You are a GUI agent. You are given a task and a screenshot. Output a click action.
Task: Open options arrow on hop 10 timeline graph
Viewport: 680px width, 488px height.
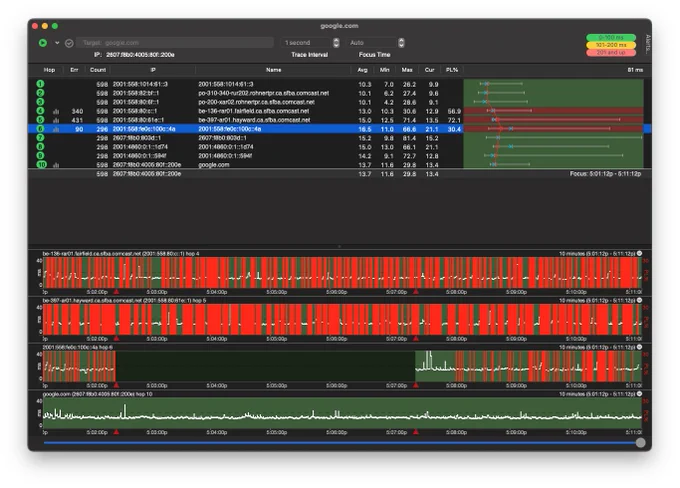point(639,394)
